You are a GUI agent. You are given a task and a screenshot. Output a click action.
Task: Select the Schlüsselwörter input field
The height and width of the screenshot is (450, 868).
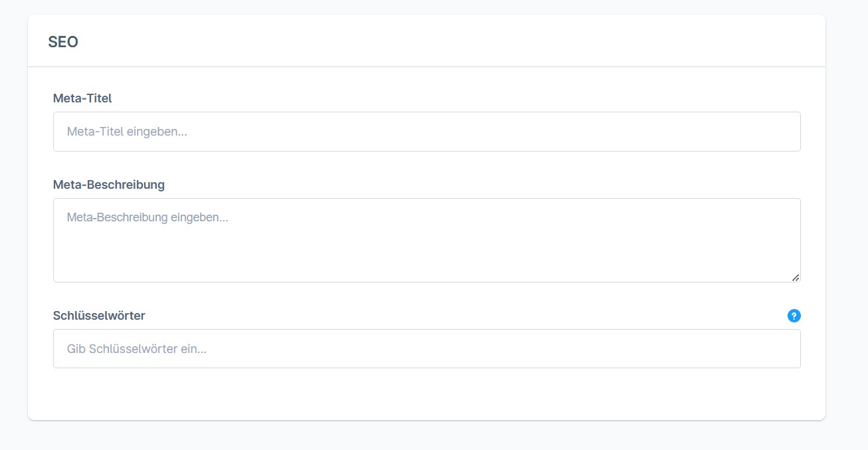click(x=427, y=348)
